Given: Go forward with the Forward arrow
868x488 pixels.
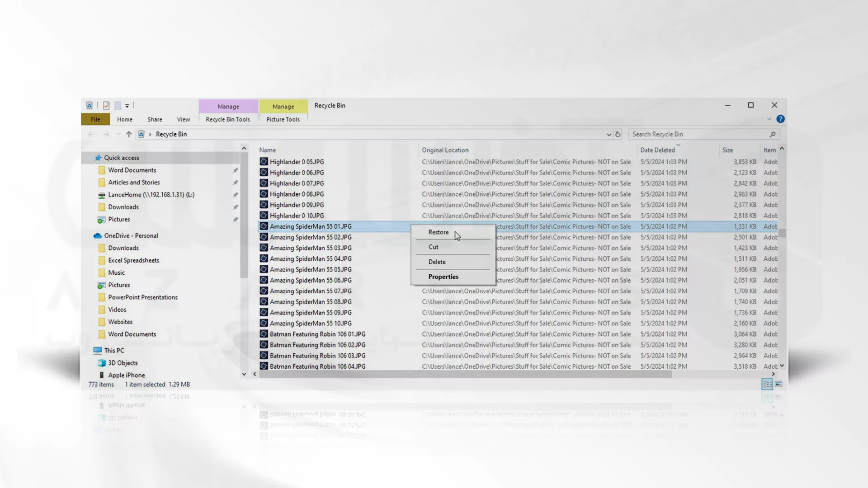Looking at the screenshot, I should [106, 134].
